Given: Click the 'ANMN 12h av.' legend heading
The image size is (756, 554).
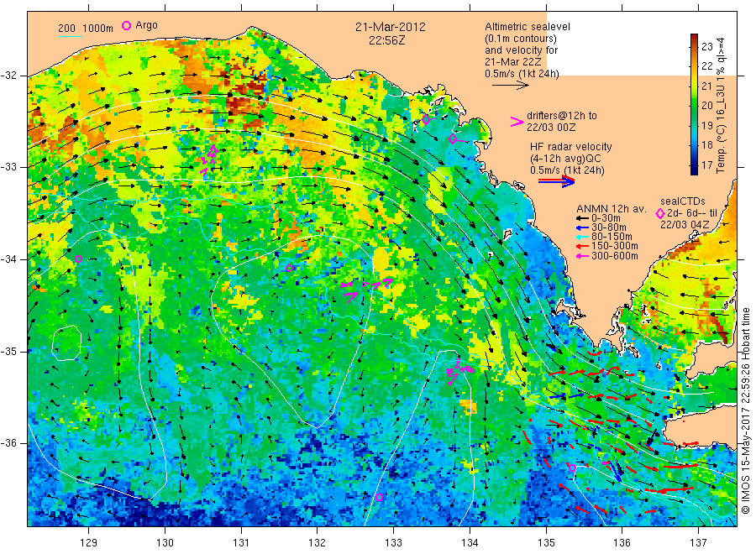Looking at the screenshot, I should click(612, 209).
